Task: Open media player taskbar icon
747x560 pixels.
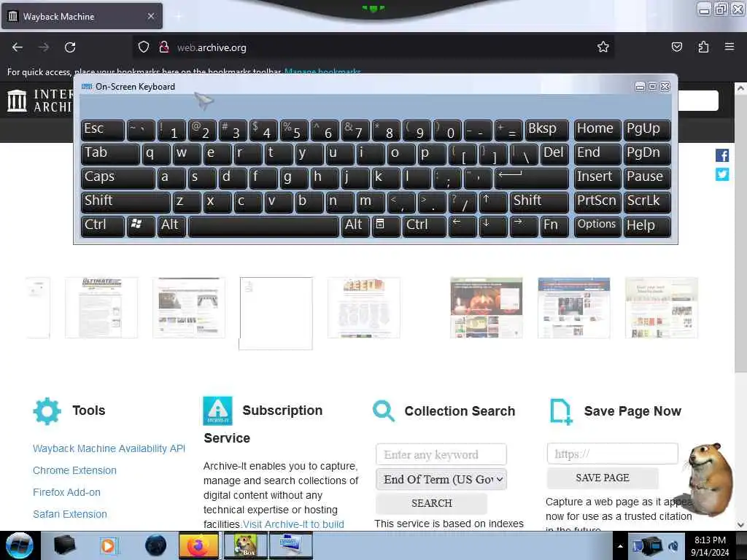Action: 108,545
